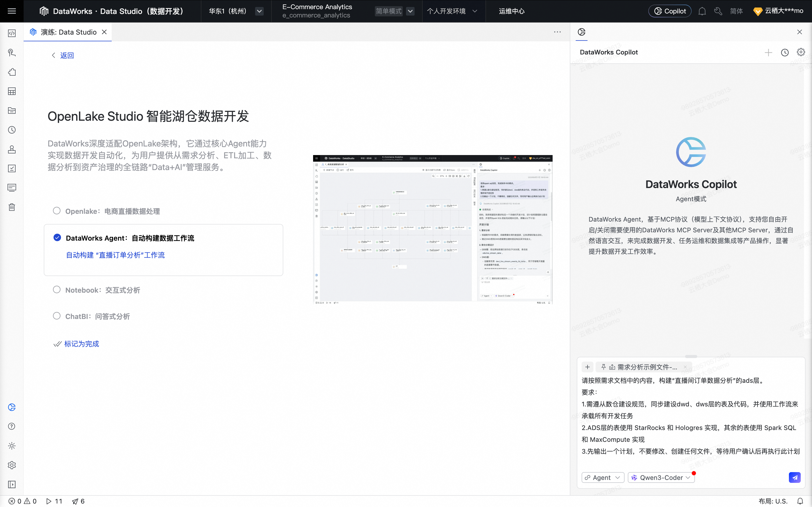
Task: Switch to 演练: Data Studio tab
Action: (68, 32)
